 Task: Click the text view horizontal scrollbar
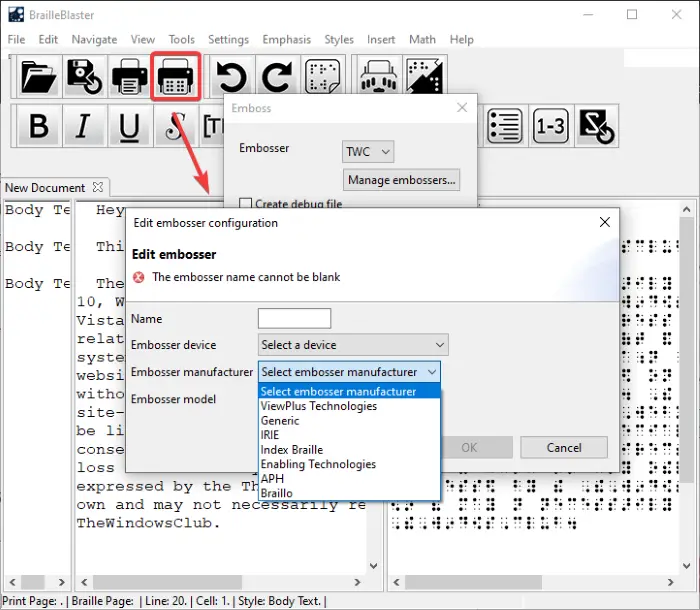click(167, 582)
